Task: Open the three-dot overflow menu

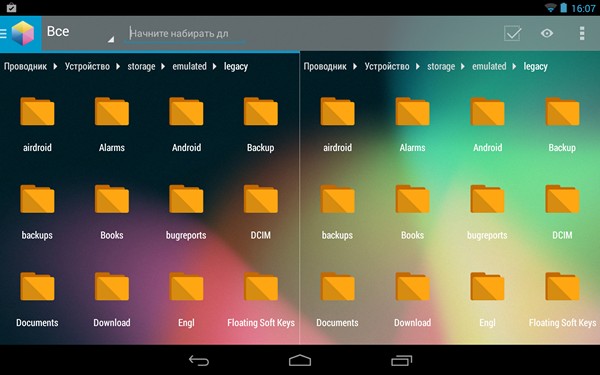Action: (x=582, y=33)
